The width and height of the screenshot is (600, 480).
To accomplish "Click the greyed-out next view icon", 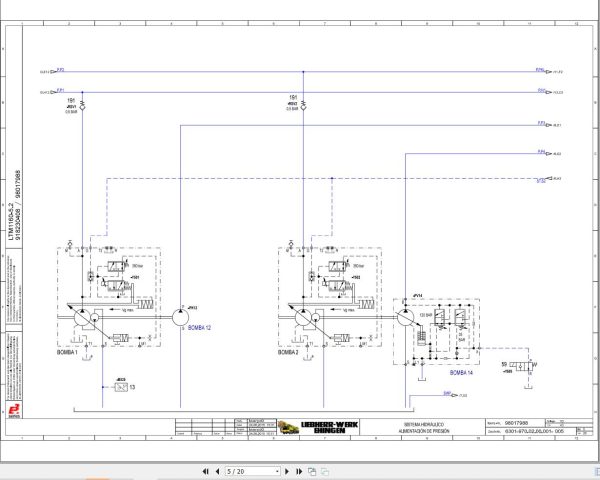I will [325, 472].
